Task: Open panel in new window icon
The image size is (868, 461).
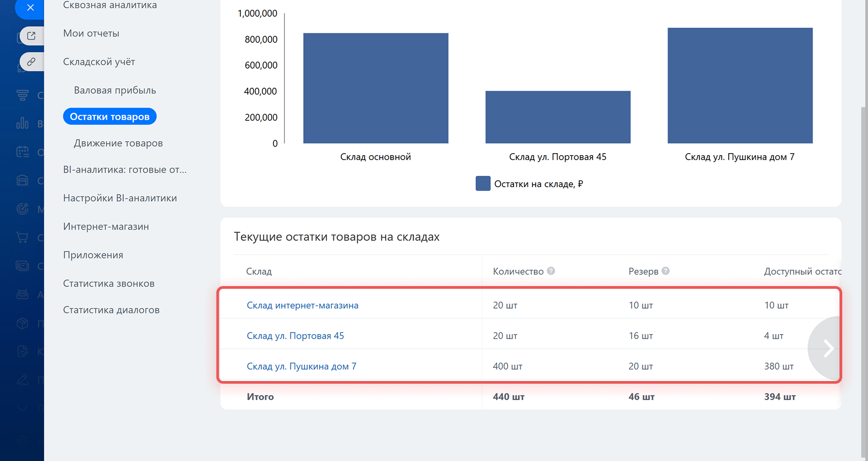Action: [31, 36]
